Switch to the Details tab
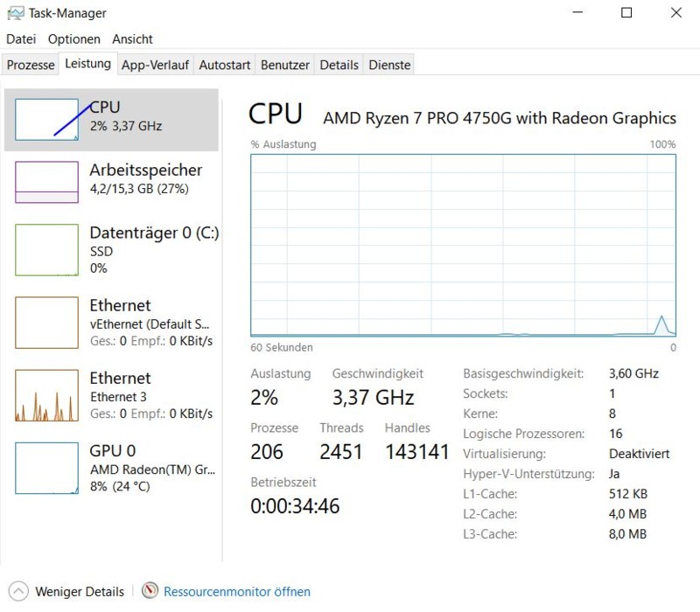This screenshot has width=700, height=612. 339,65
